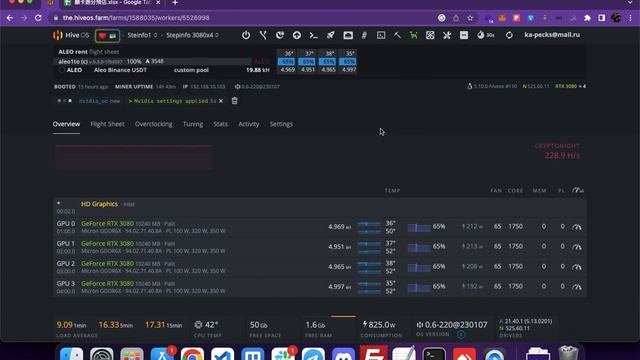Click the filled window icon after the rocket
The width and height of the screenshot is (640, 360).
click(x=348, y=36)
